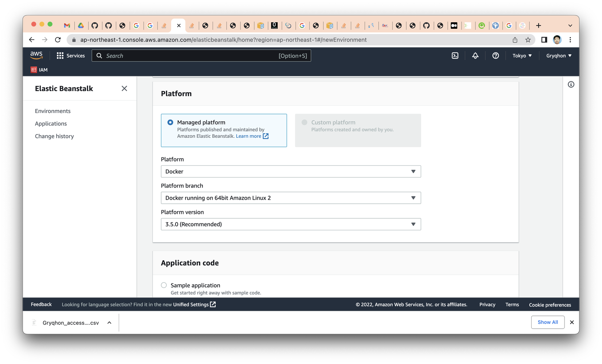Viewport: 602px width, 364px height.
Task: Open the tab search chevron
Action: pos(570,26)
